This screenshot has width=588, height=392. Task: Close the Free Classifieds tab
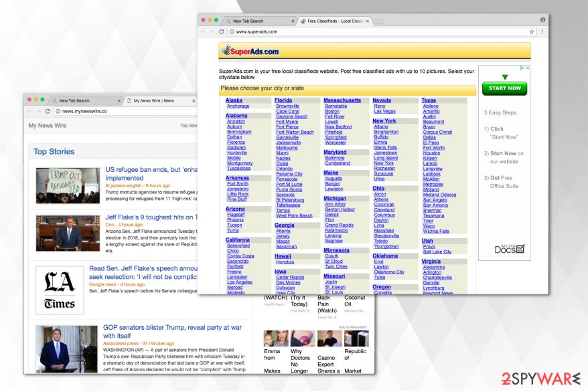pyautogui.click(x=368, y=21)
